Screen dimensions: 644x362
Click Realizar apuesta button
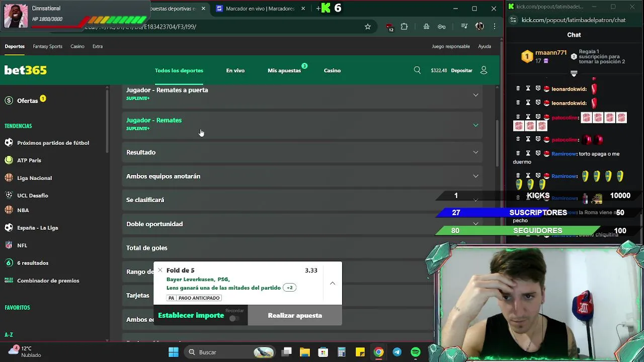(295, 315)
